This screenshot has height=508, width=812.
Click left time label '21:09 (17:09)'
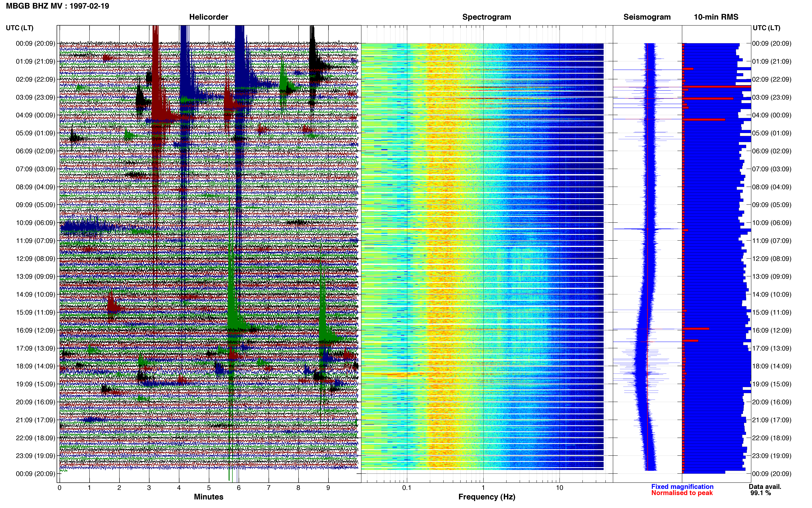click(x=35, y=420)
